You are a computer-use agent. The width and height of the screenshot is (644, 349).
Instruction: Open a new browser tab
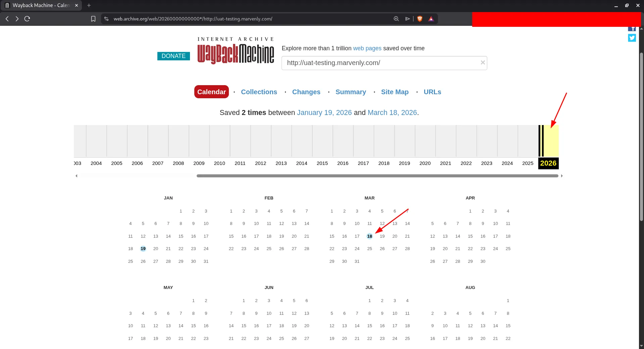pos(89,5)
